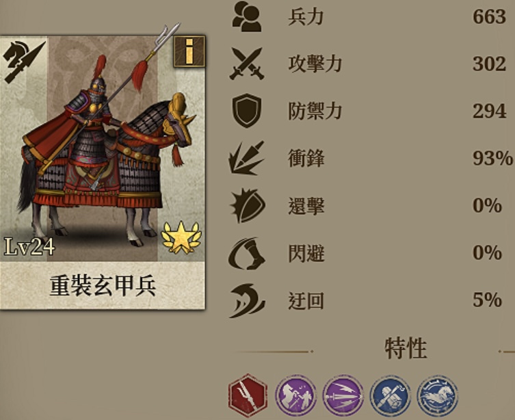
Task: Click the cavalry unit-type icon on the card
Action: (x=24, y=61)
